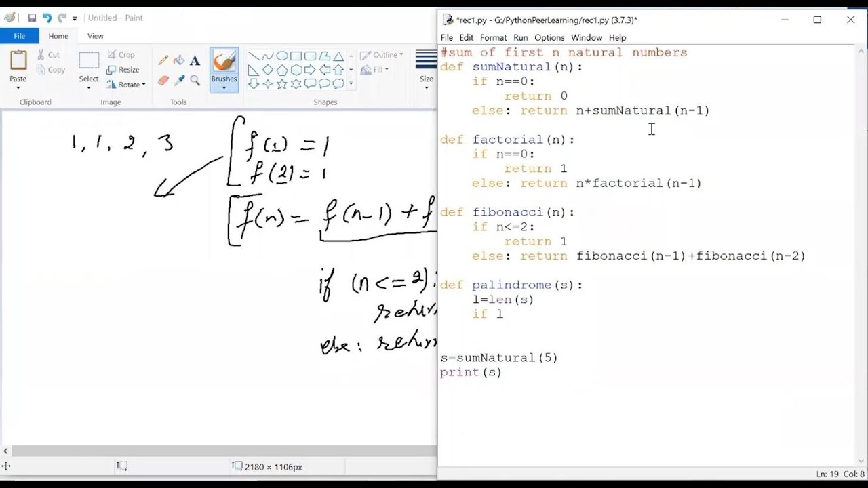Click the Redo arrow in Paint

tap(62, 18)
